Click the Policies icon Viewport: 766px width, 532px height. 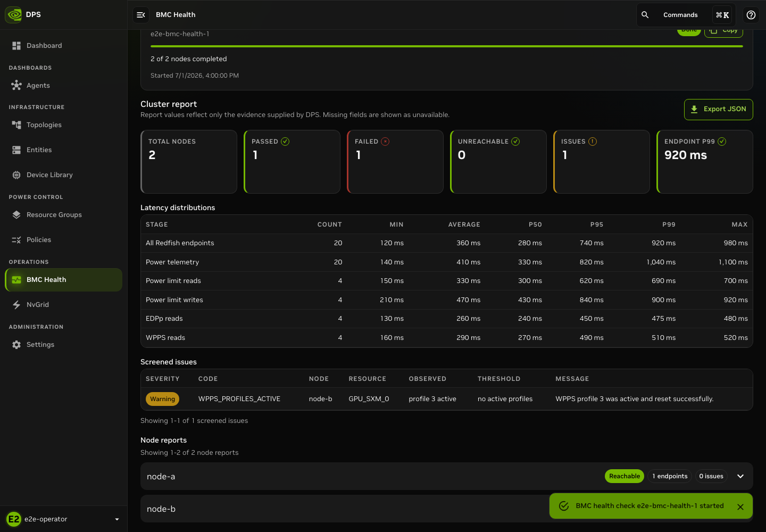pyautogui.click(x=16, y=240)
